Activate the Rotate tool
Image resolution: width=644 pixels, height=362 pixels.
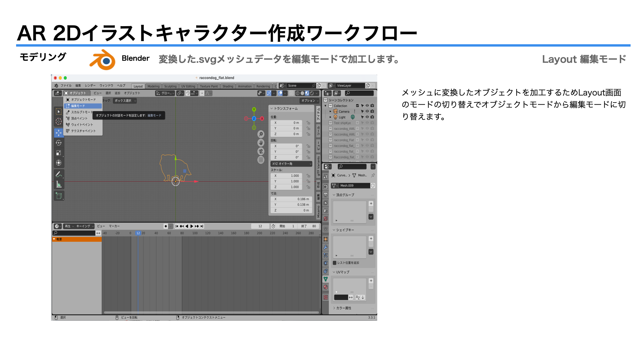[x=59, y=143]
